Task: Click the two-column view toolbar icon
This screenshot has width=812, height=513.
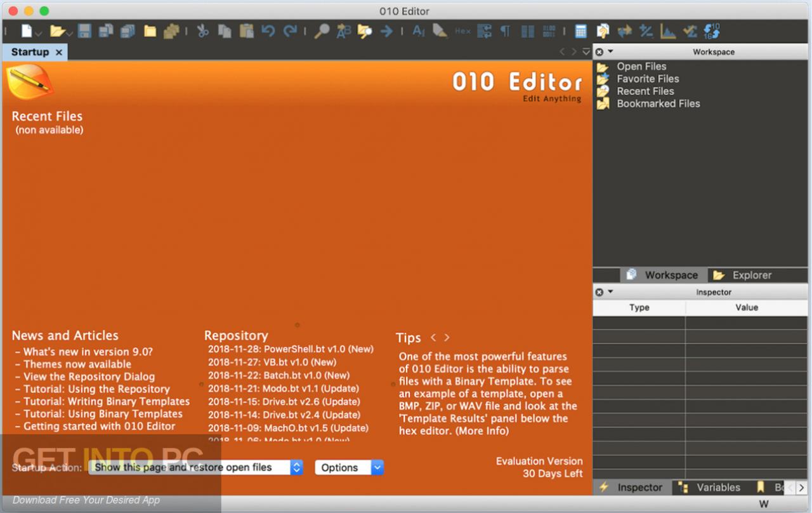Action: pos(528,30)
